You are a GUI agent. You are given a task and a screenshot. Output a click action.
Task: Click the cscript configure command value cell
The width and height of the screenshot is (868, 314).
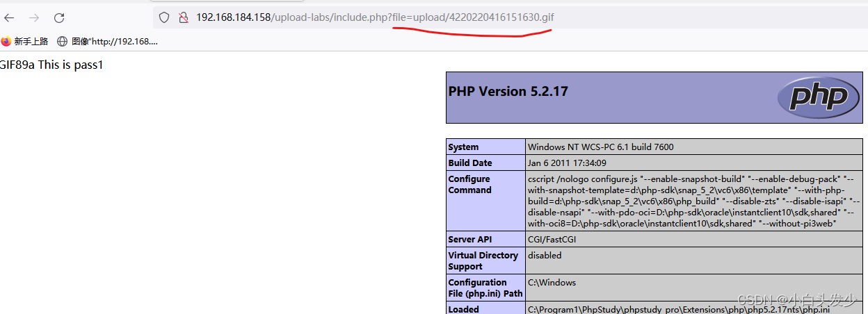pos(694,201)
